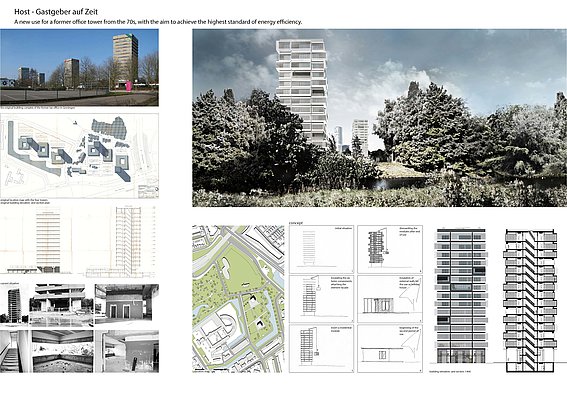Viewport: 567px width, 401px height.
Task: Open the green park site map
Action: click(238, 299)
